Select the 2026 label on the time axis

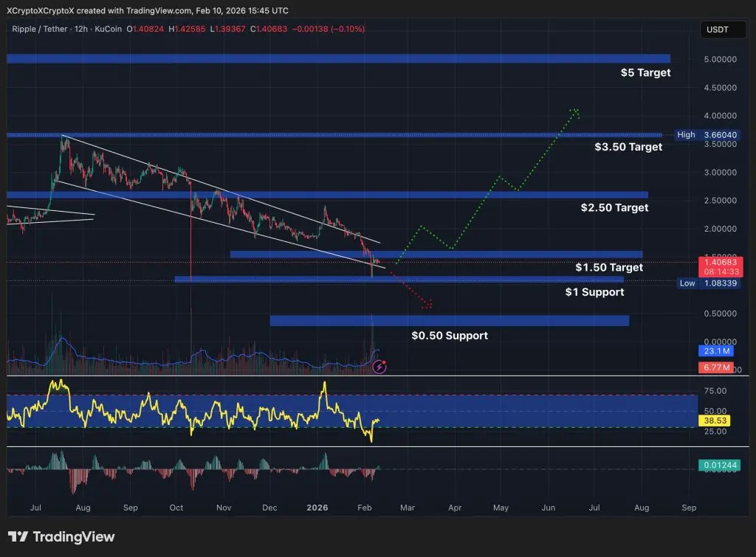(317, 508)
